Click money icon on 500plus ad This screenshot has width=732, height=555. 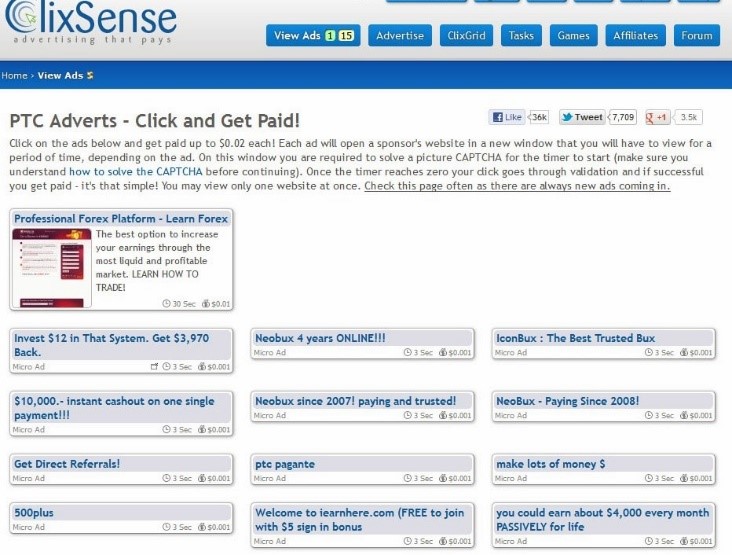pyautogui.click(x=202, y=527)
